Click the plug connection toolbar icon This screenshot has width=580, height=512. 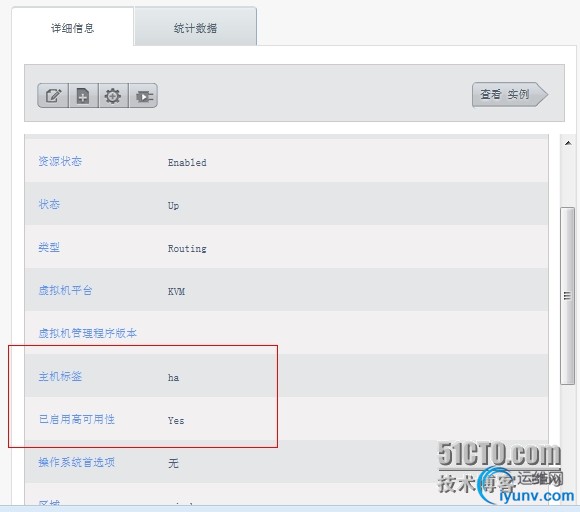click(x=143, y=96)
